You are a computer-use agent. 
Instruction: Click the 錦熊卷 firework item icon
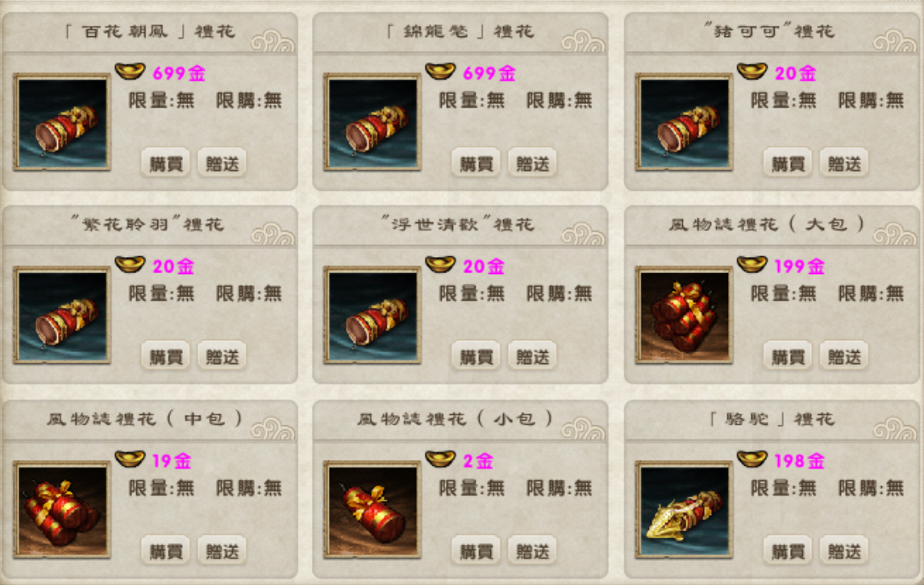pyautogui.click(x=373, y=122)
